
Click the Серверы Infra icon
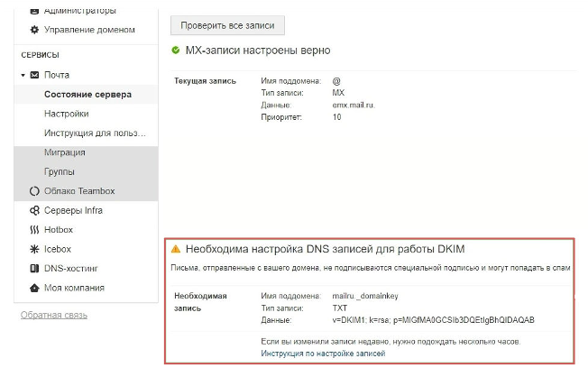(34, 210)
